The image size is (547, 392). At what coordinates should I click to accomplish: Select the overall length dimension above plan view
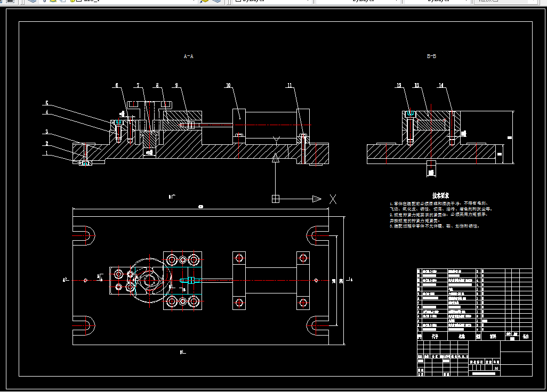pyautogui.click(x=200, y=207)
